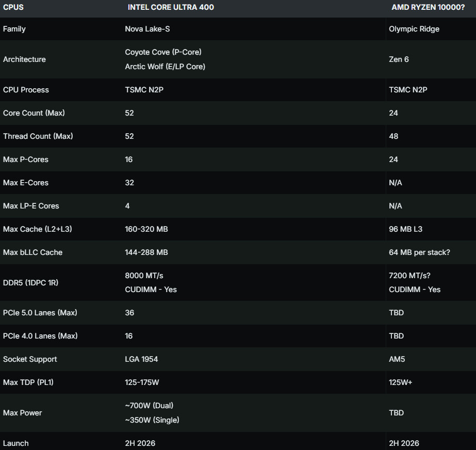Select TBD in Max Power row
The width and height of the screenshot is (476, 450).
(x=396, y=413)
